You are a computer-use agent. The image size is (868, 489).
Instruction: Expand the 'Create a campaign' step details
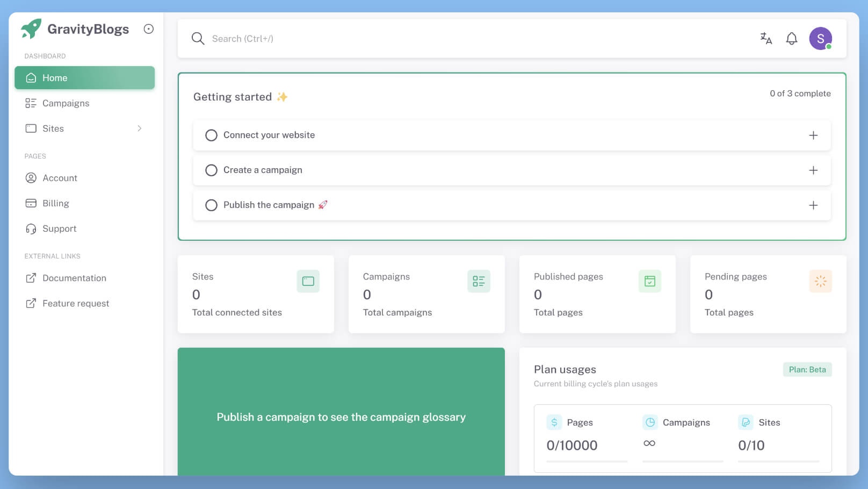coord(813,170)
